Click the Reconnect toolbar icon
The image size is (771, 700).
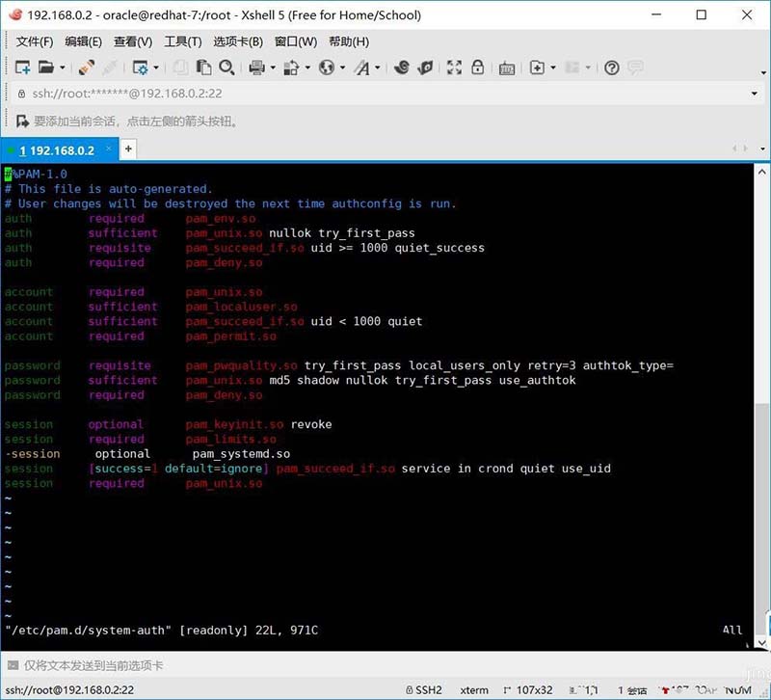(x=87, y=68)
